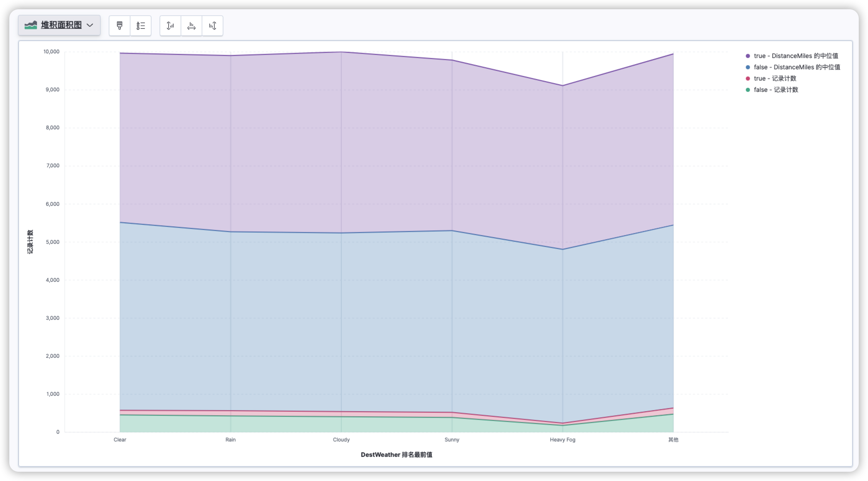Viewport: 868px width, 481px height.
Task: Select legend label false - 记录计数
Action: (776, 90)
